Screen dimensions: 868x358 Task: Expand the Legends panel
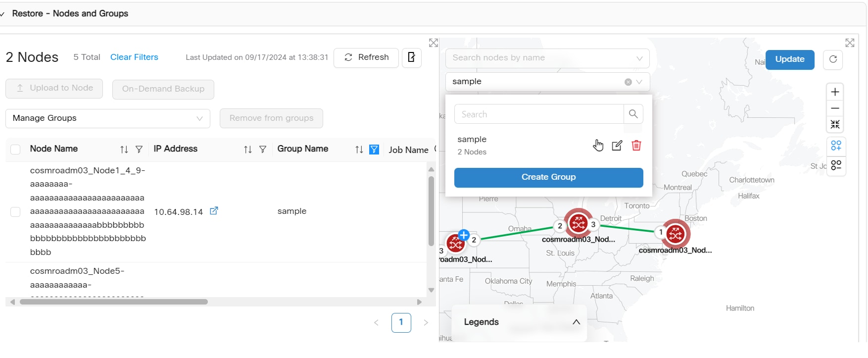click(576, 322)
